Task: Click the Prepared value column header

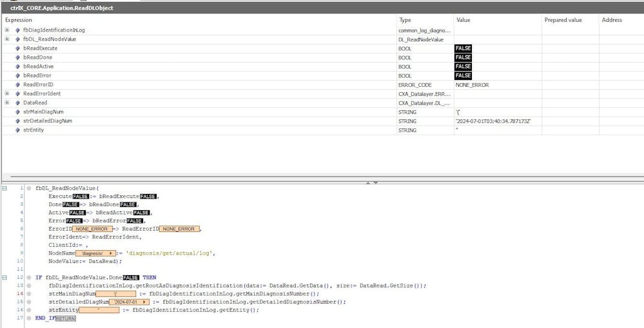Action: pos(563,20)
